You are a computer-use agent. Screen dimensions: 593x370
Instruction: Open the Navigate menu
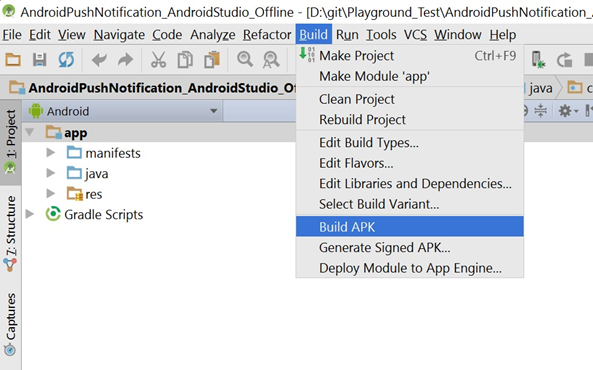[119, 35]
